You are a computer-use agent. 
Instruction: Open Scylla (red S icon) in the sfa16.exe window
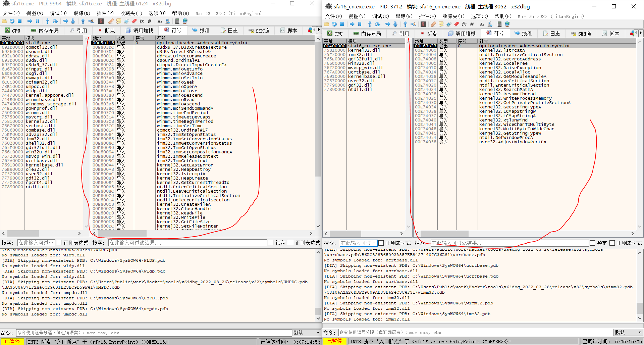(x=101, y=21)
